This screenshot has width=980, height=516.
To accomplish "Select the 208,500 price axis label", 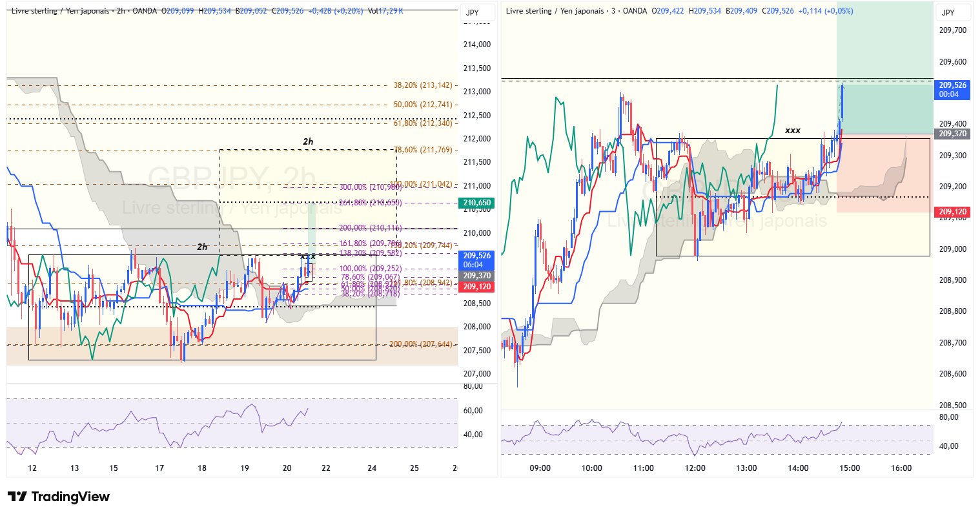I will pyautogui.click(x=952, y=406).
